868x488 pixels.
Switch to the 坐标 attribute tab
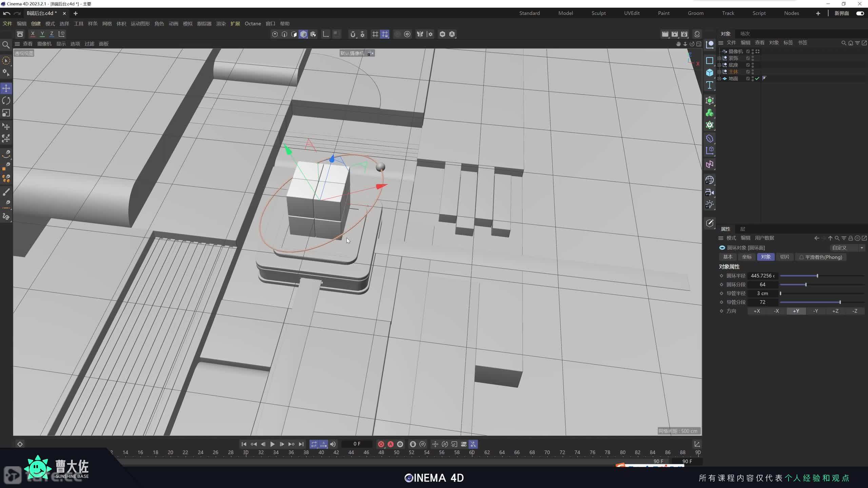point(747,257)
